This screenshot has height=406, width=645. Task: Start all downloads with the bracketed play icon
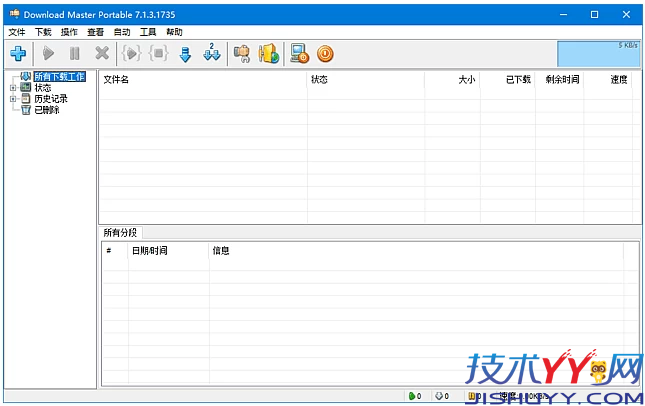coord(132,53)
